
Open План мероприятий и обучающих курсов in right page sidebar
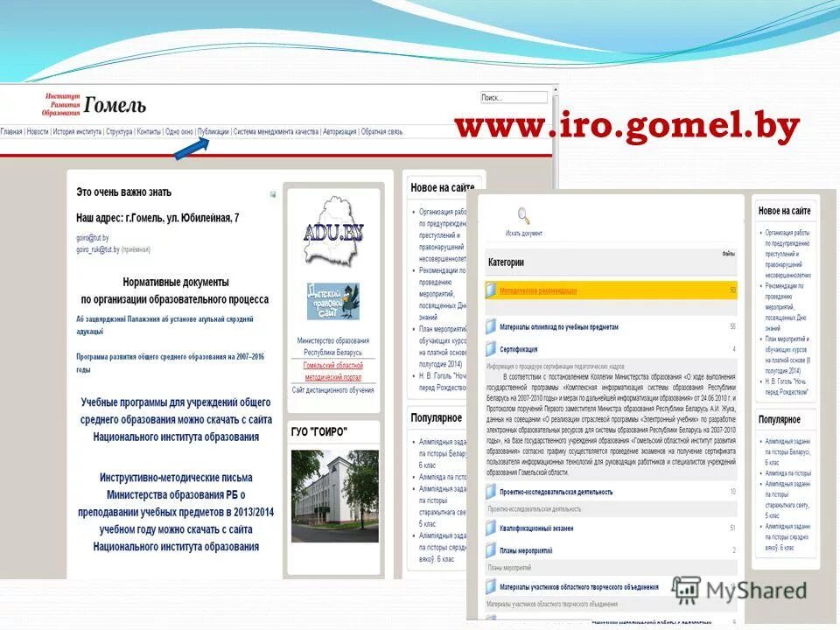[x=787, y=354]
